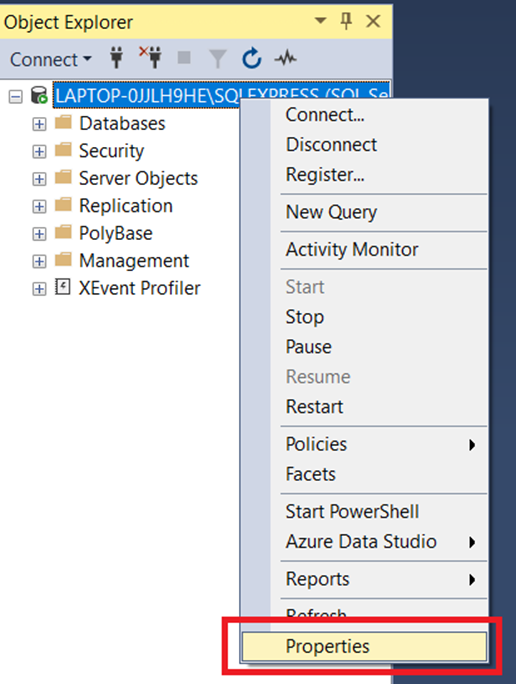Click the Filter funnel icon
This screenshot has height=684, width=516.
pyautogui.click(x=218, y=58)
